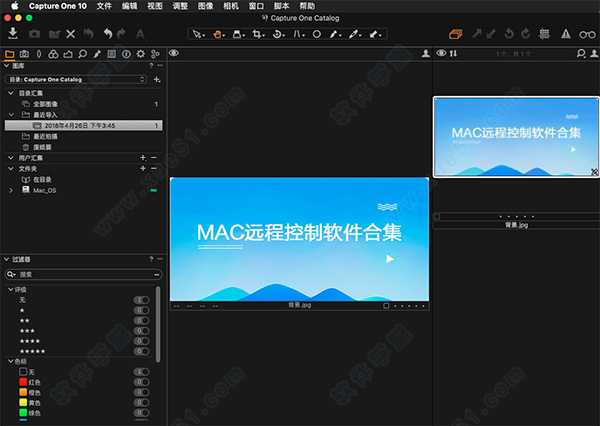Click the Redo arrow icon

click(121, 34)
